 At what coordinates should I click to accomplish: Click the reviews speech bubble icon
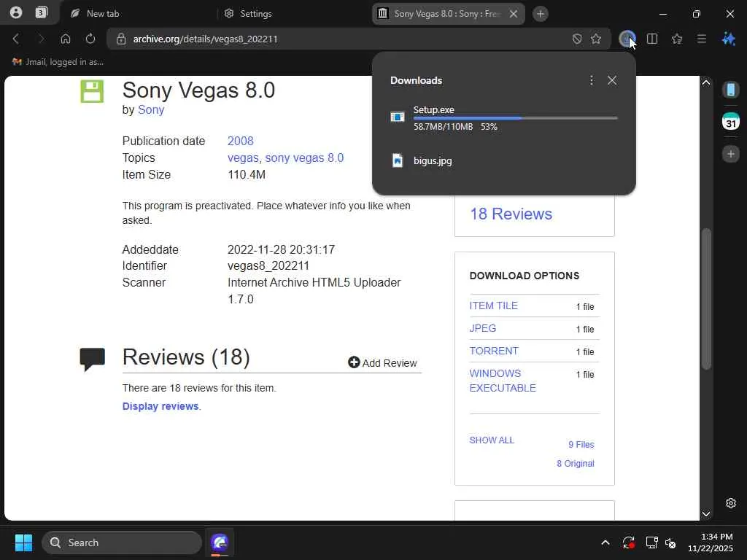coord(92,359)
